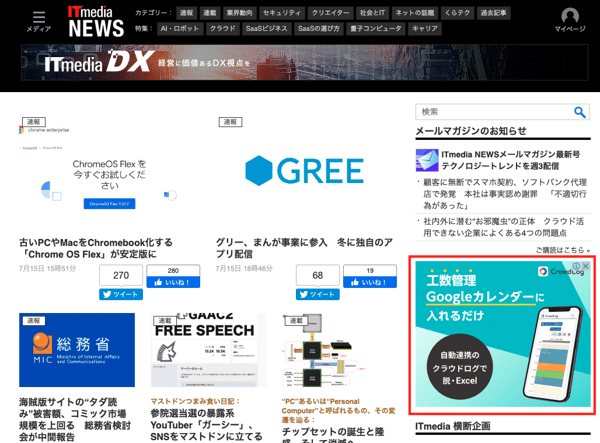Click the 速報 tag on 総務省 thumbnail
Screen dimensions: 600x443
pyautogui.click(x=34, y=321)
